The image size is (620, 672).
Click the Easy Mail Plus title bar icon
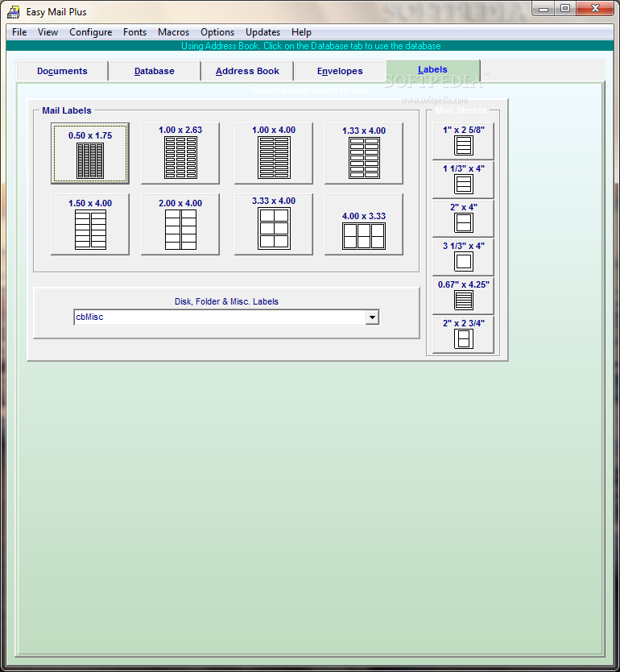pyautogui.click(x=14, y=12)
